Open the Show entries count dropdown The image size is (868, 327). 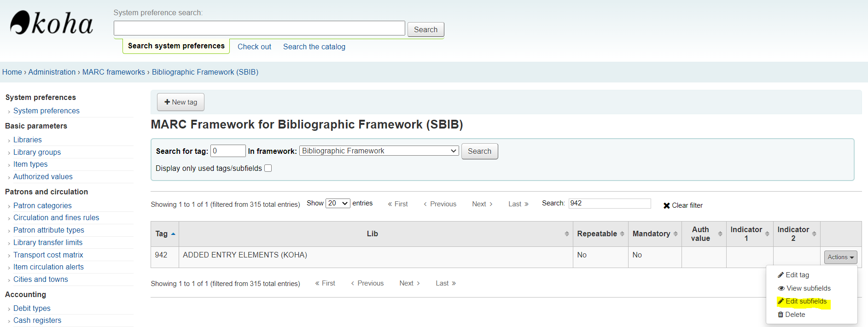[338, 203]
